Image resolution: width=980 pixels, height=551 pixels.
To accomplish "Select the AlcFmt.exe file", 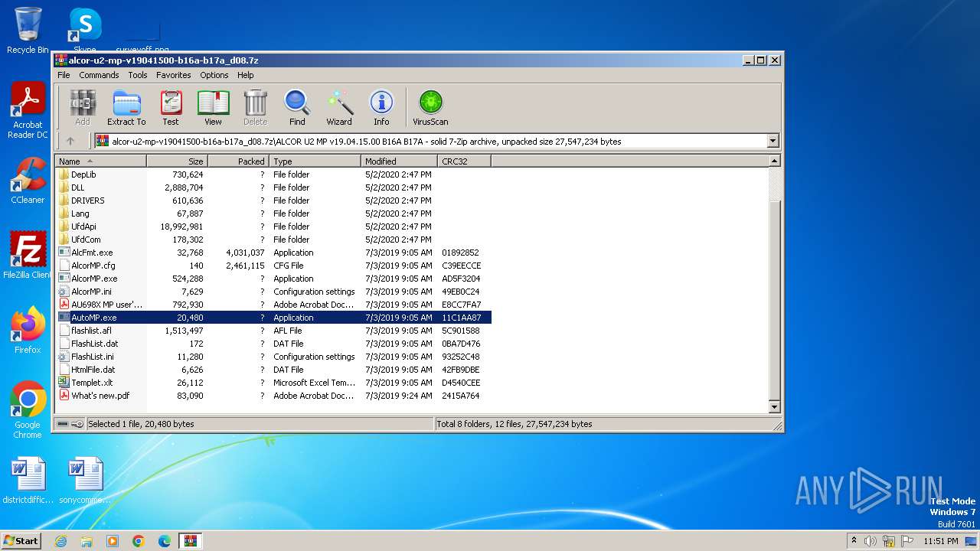I will (x=92, y=253).
